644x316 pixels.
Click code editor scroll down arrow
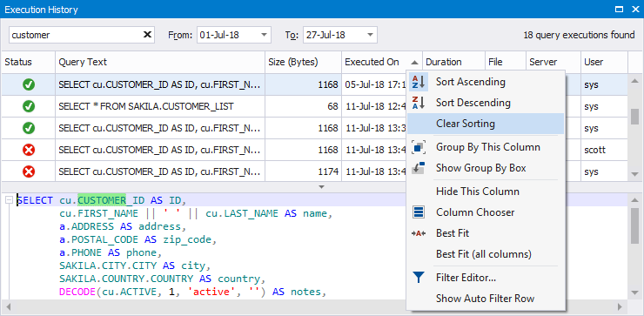pyautogui.click(x=635, y=293)
